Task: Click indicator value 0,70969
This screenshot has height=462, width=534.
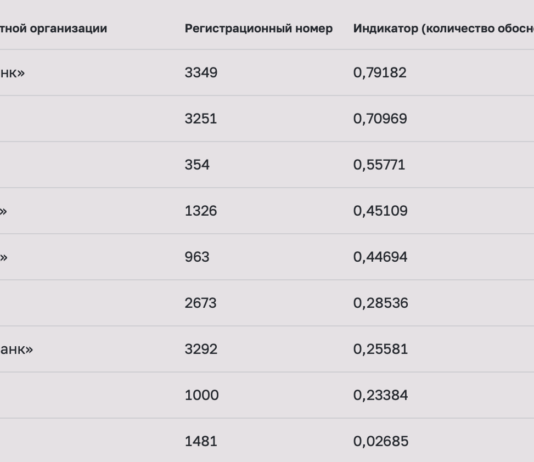Action: coord(380,119)
